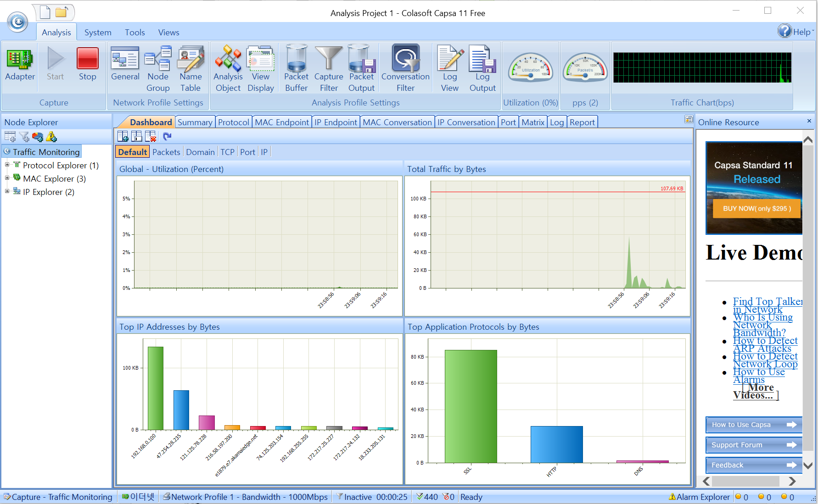Click the Help icon
Image resolution: width=818 pixels, height=504 pixels.
click(784, 31)
